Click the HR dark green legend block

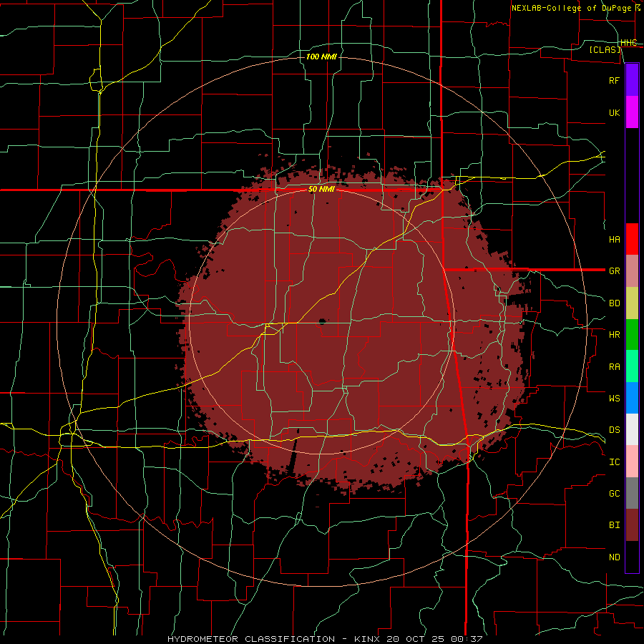632,335
